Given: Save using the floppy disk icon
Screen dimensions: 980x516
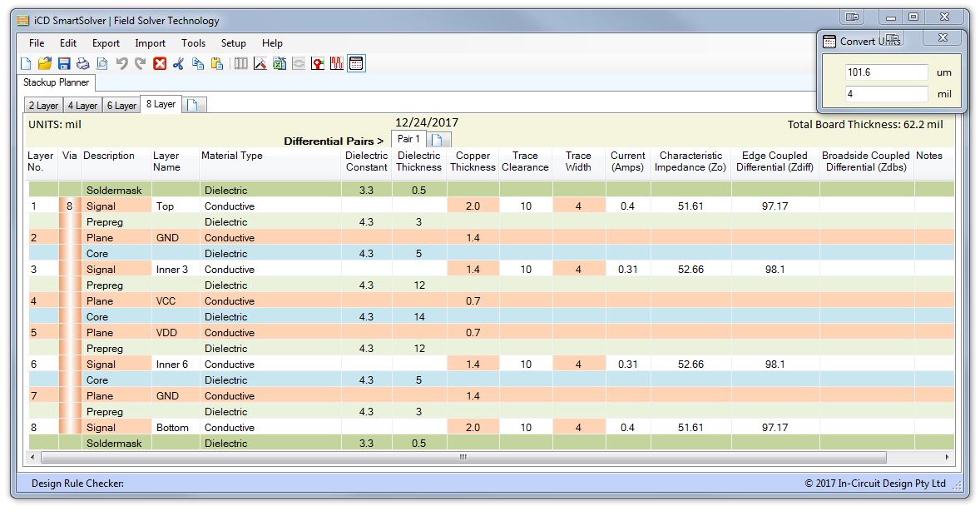Looking at the screenshot, I should [x=64, y=63].
